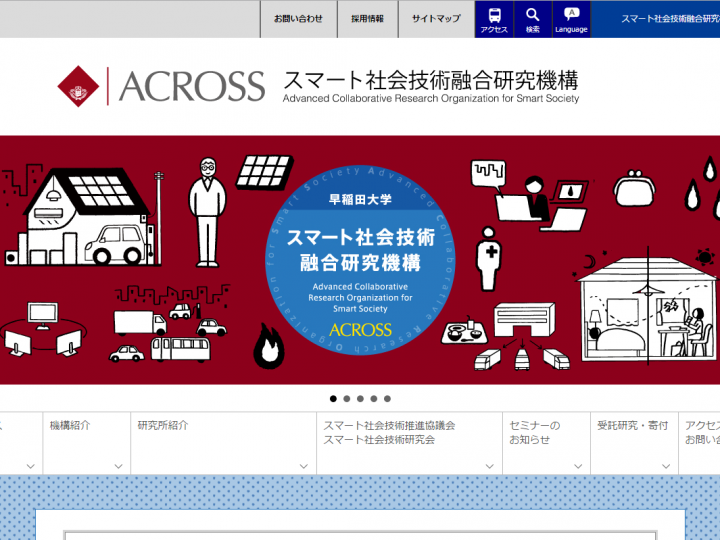Select the first carousel dot
Screen dimensions: 720x540
coord(333,399)
